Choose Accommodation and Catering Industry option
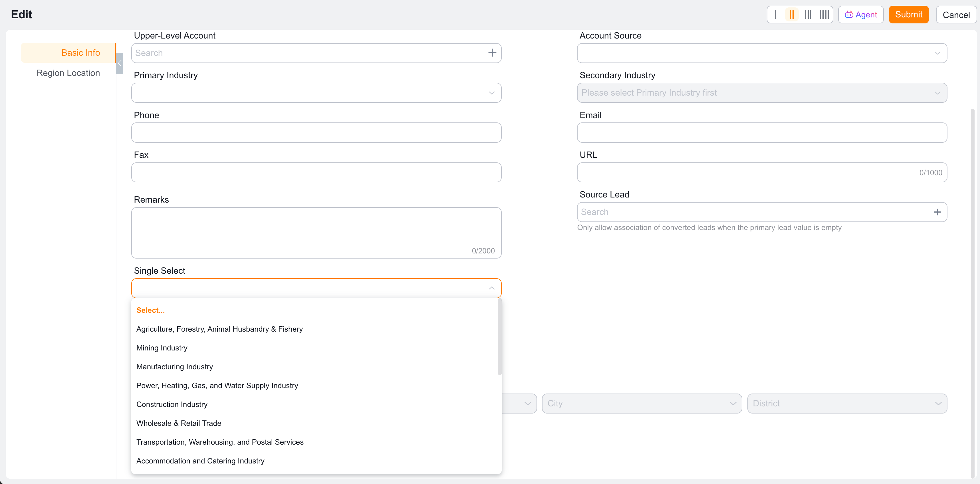980x484 pixels. pos(314,461)
